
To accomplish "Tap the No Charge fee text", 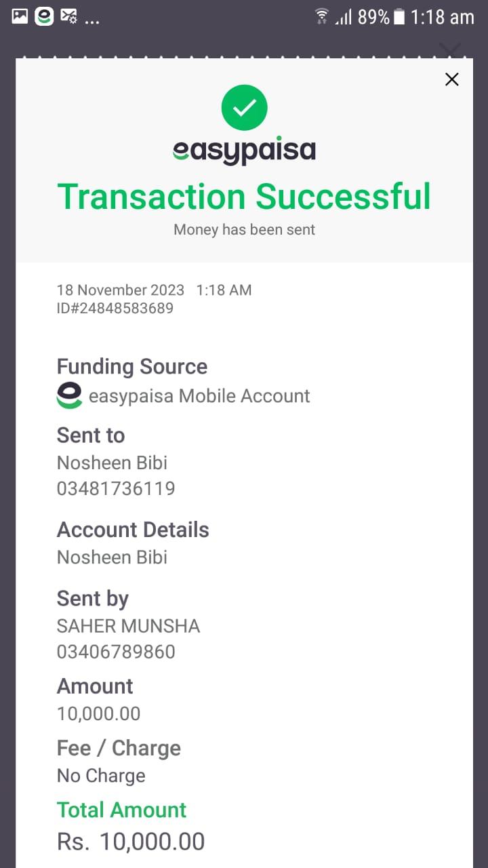I will 101,776.
